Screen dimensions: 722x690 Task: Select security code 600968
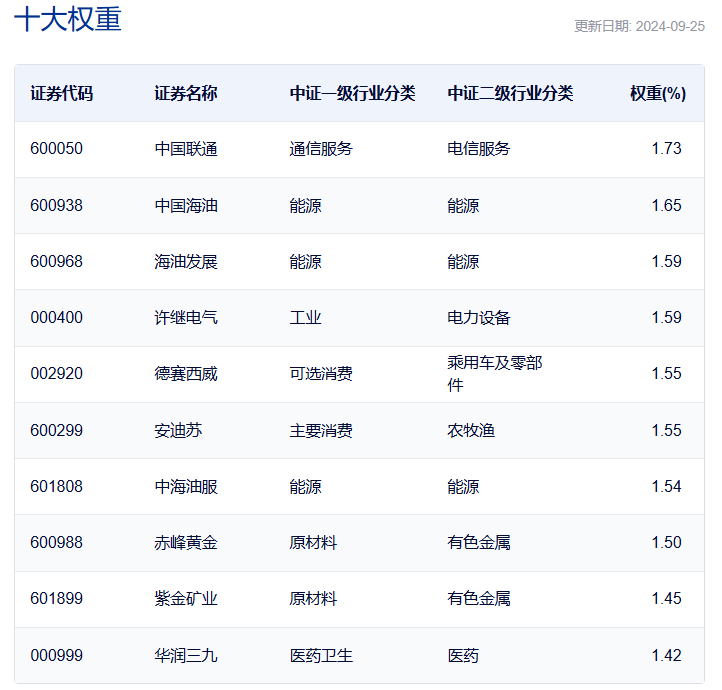[57, 261]
